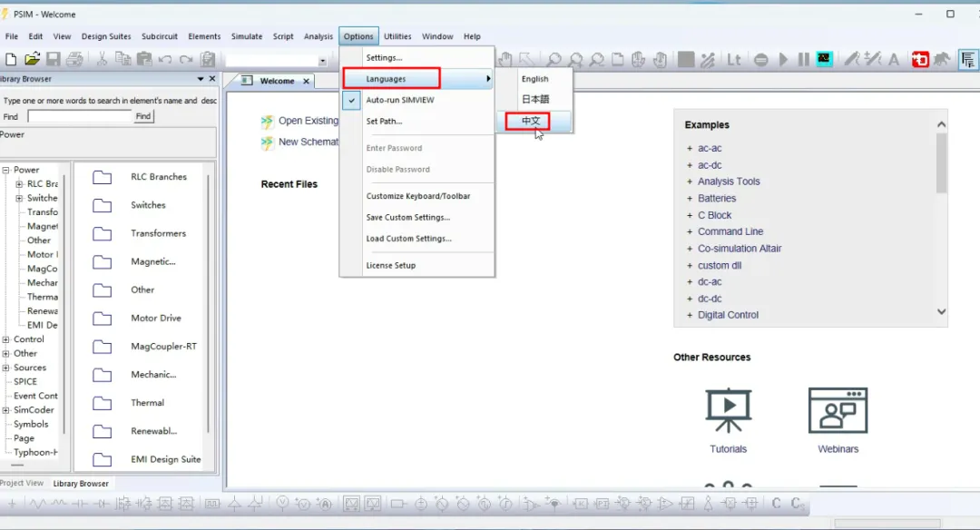Screen dimensions: 980x530
Task: Expand the RLC Branches tree node
Action: tap(19, 184)
